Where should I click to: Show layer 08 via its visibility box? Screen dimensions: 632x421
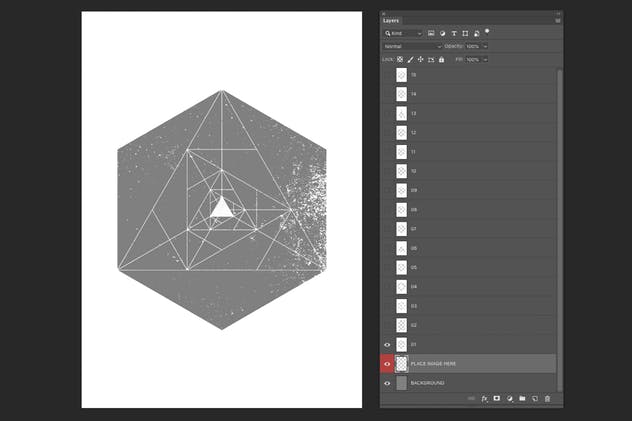pyautogui.click(x=387, y=209)
